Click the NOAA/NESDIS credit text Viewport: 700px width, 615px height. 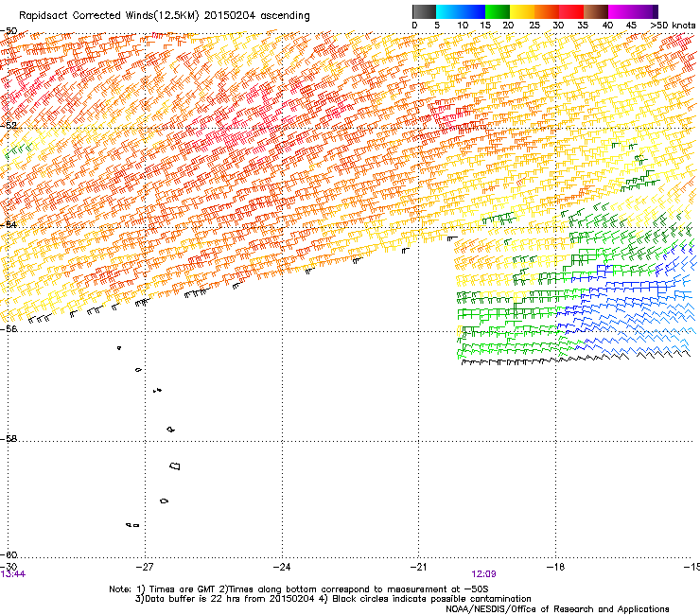coord(557,608)
